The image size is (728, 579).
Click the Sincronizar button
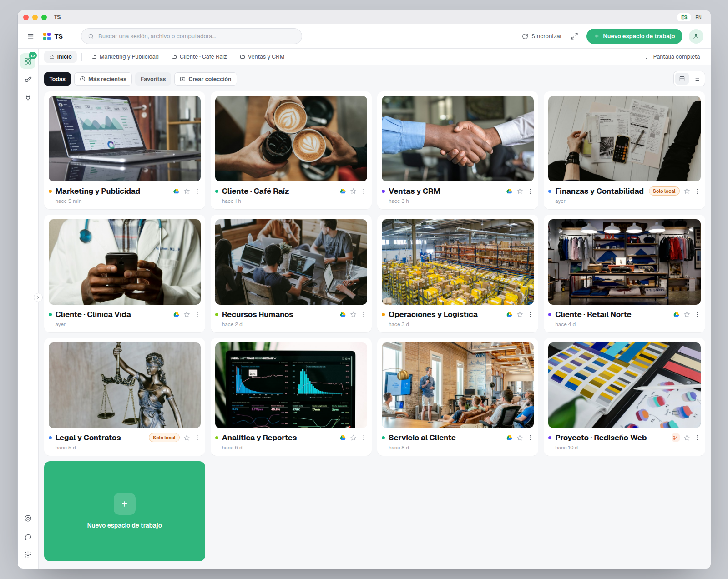pos(542,36)
